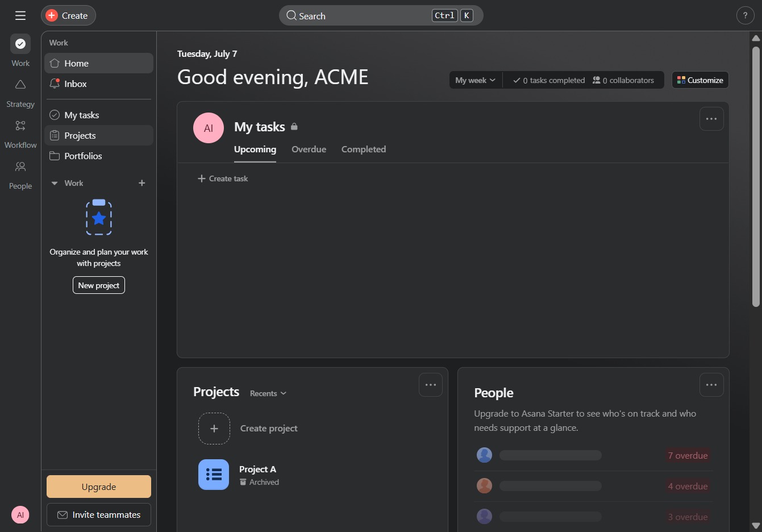This screenshot has height=532, width=762.
Task: Open My tasks in the sidebar
Action: coord(99,115)
